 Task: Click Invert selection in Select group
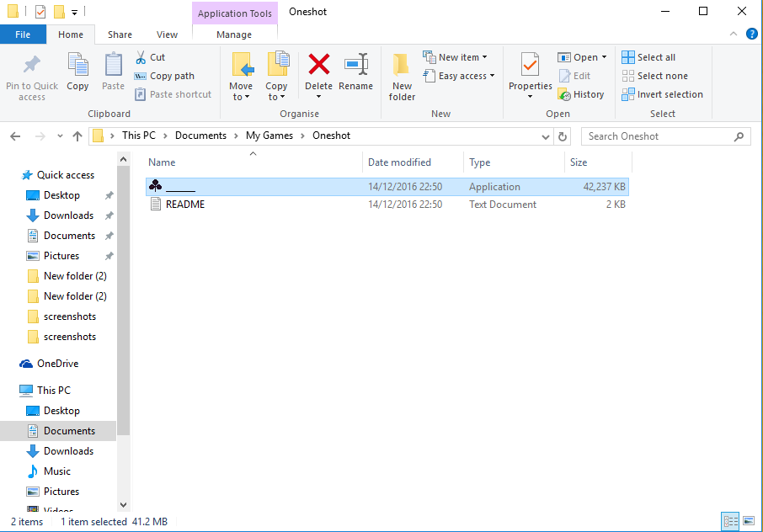662,94
